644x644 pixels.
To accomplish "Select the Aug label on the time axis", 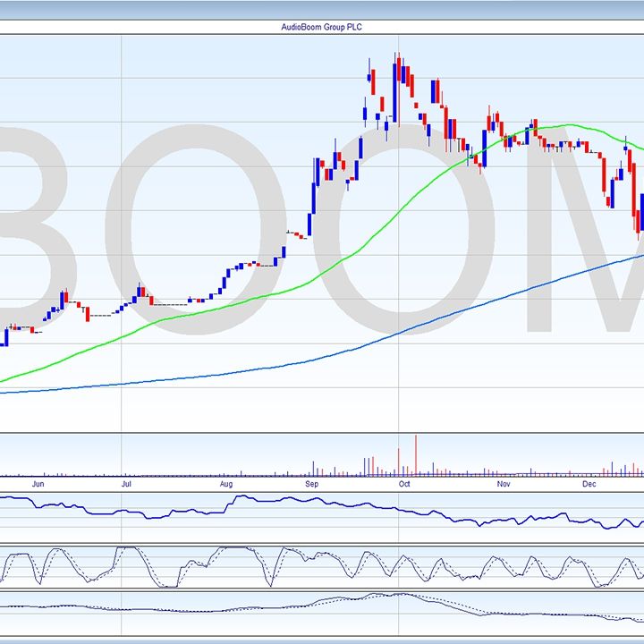I will click(226, 484).
